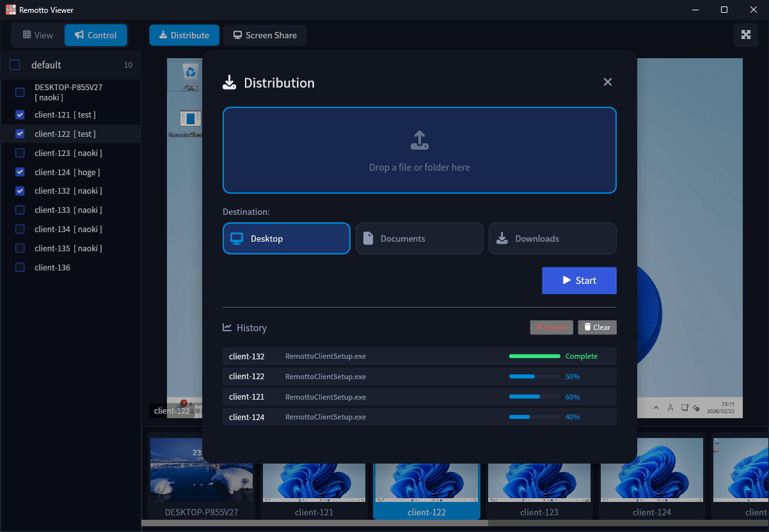The width and height of the screenshot is (769, 532).
Task: Choose Documents as the destination
Action: [x=419, y=239]
